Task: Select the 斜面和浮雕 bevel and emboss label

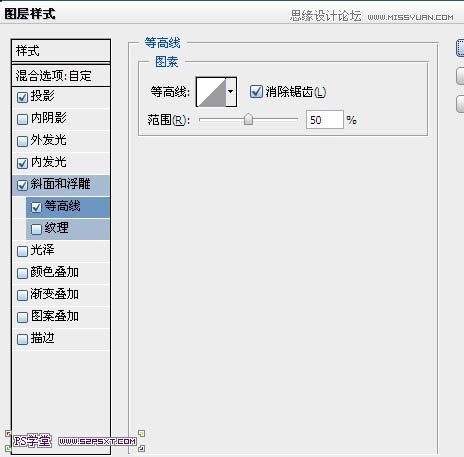Action: 61,184
